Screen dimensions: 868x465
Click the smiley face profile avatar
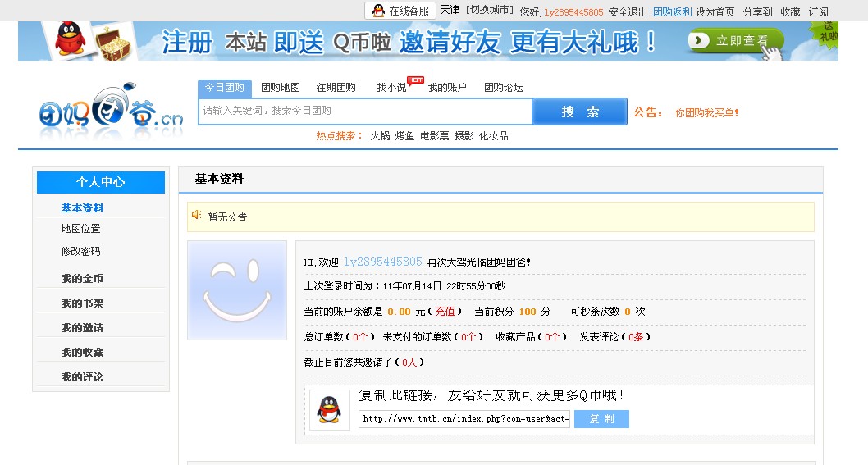[237, 290]
